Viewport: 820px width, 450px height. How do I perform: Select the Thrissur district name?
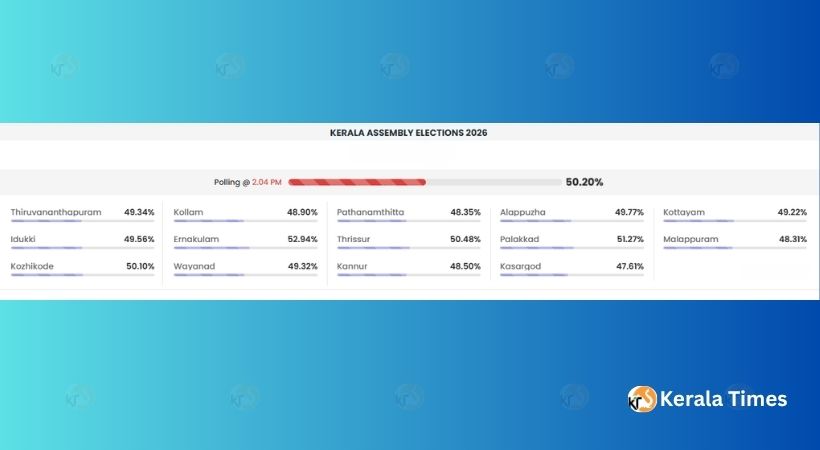tap(354, 239)
